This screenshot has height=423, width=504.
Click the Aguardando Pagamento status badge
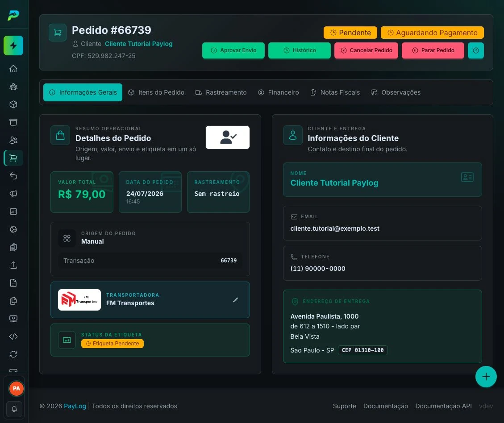click(432, 33)
